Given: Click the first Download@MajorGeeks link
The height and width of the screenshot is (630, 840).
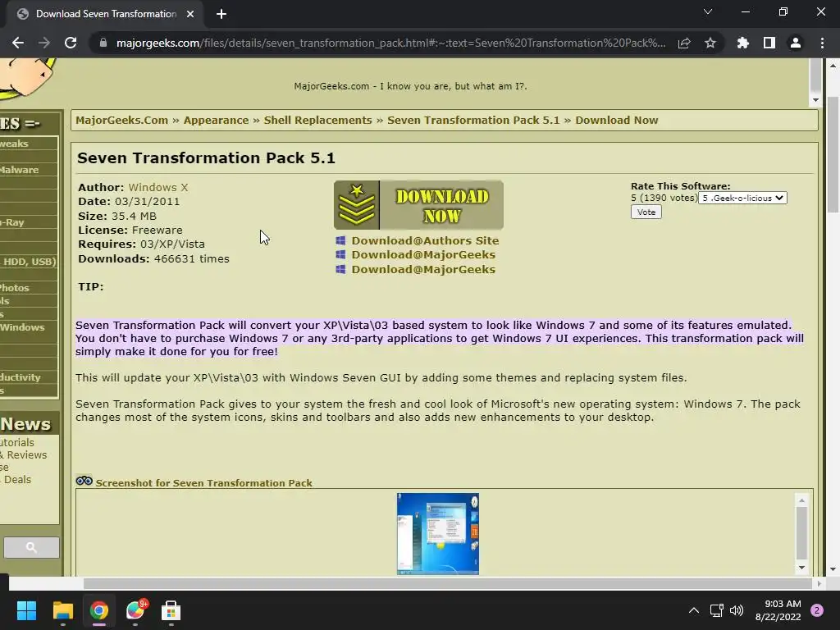Looking at the screenshot, I should click(x=423, y=254).
